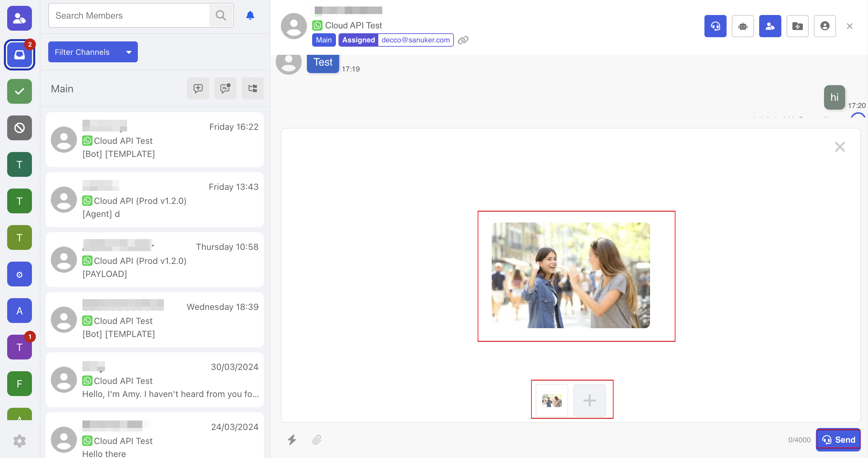Open the blocked sidebar icon
Image resolution: width=868 pixels, height=458 pixels.
(20, 128)
